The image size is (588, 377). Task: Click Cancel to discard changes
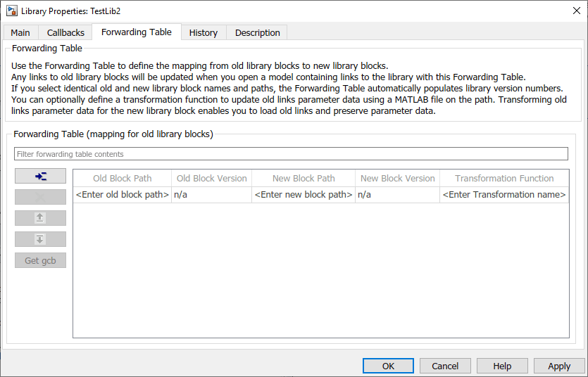pyautogui.click(x=445, y=366)
